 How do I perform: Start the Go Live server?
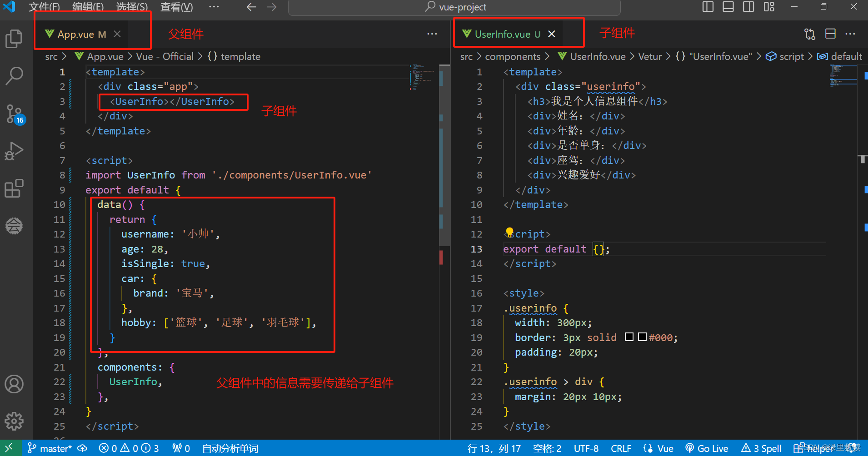pyautogui.click(x=707, y=448)
